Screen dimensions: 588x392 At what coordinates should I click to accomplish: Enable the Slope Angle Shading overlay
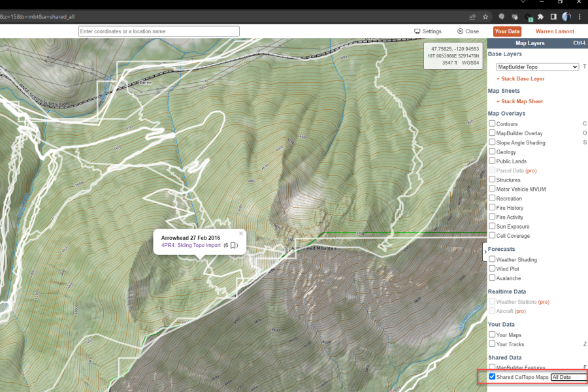(x=492, y=142)
